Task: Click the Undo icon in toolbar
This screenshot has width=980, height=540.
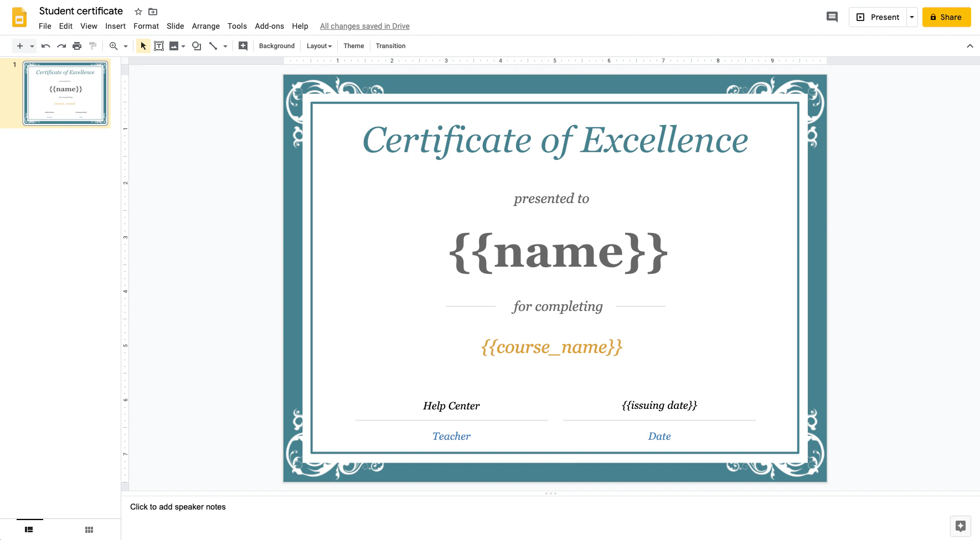Action: click(46, 46)
